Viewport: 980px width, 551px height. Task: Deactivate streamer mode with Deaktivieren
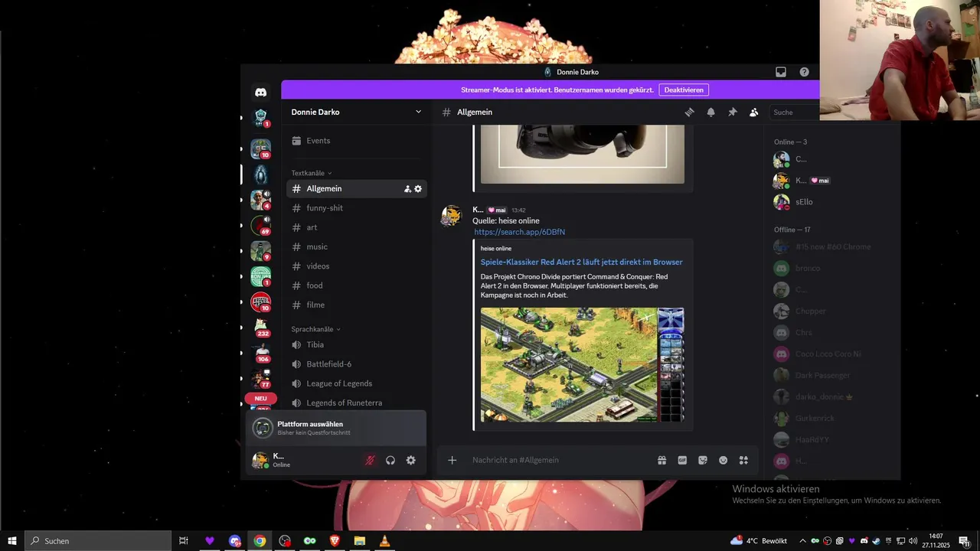click(x=684, y=90)
